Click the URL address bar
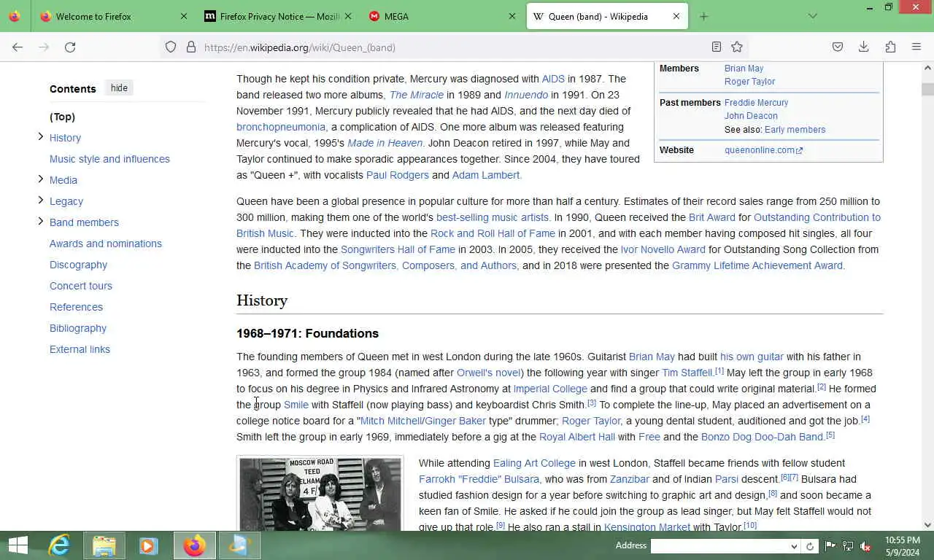Image resolution: width=934 pixels, height=560 pixels. tap(452, 47)
